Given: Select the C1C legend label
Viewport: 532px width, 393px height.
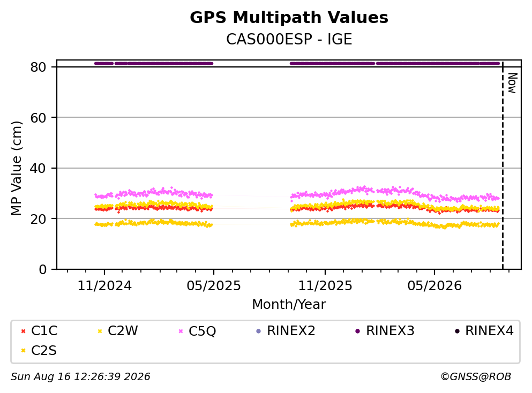Looking at the screenshot, I should click(44, 331).
